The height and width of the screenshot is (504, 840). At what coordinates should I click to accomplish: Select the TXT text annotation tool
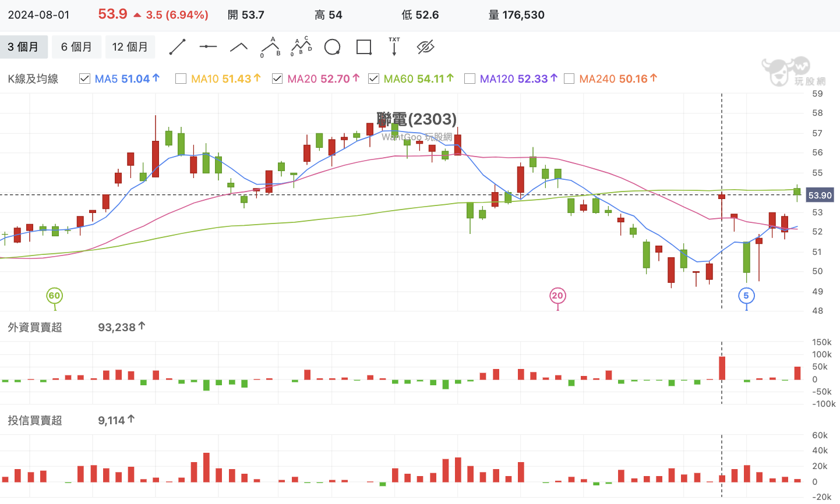(394, 47)
